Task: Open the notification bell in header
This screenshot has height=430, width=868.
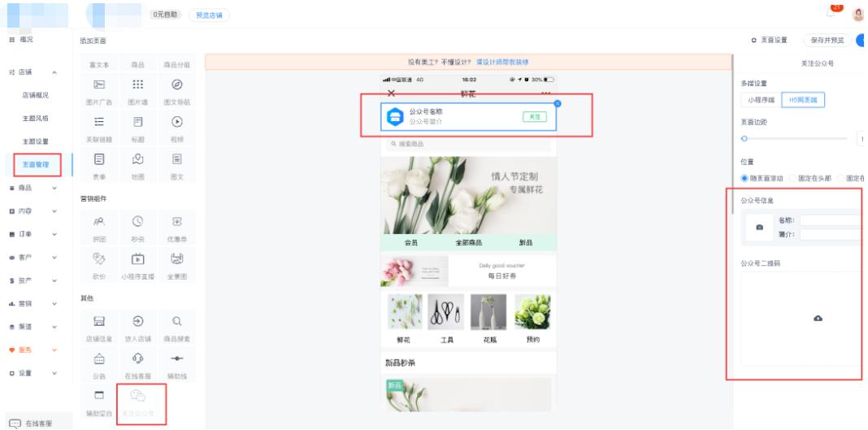Action: (831, 11)
